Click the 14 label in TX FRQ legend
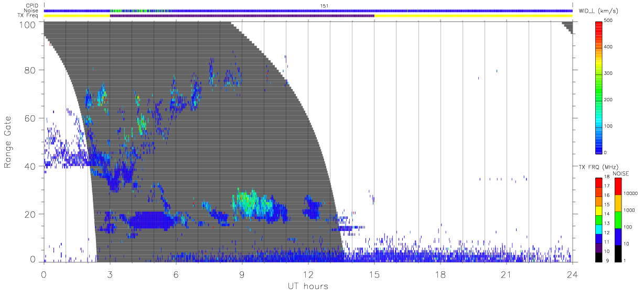Viewport: 644px width, 297px height. [607, 214]
